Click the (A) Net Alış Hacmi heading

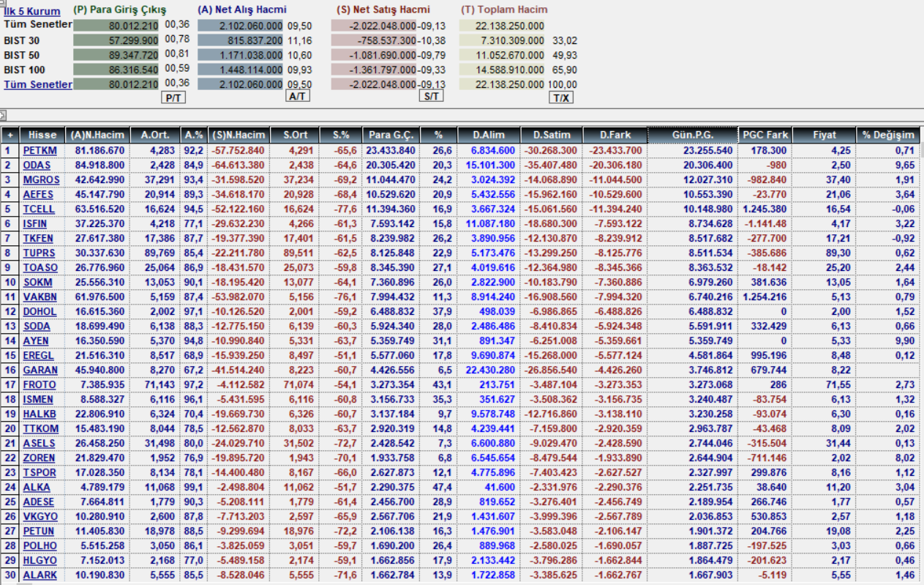click(x=242, y=10)
